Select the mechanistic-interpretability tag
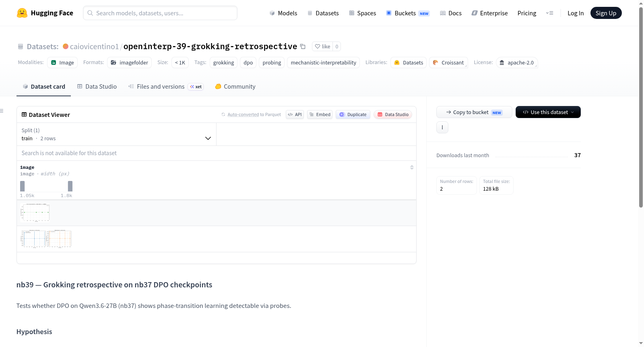Viewport: 644px width, 347px height. (x=323, y=62)
